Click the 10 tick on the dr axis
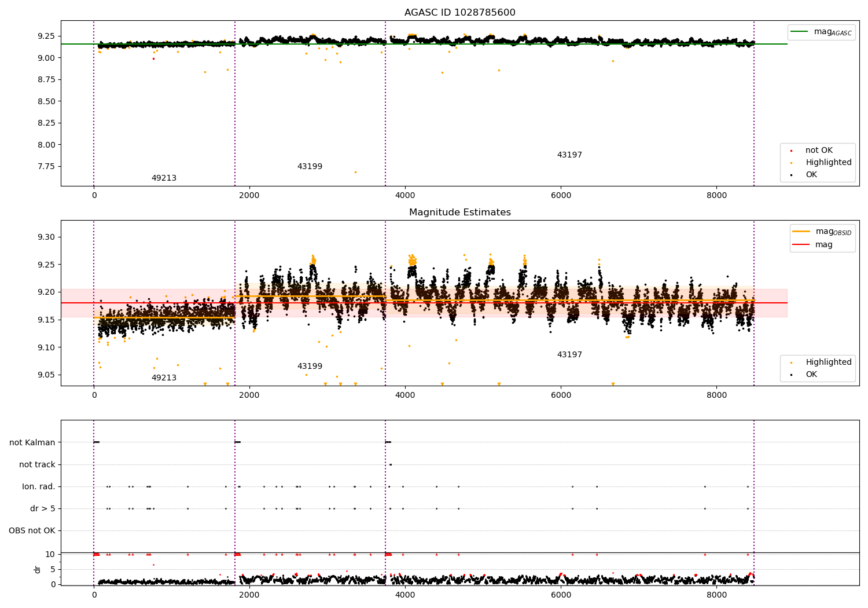 click(x=50, y=555)
